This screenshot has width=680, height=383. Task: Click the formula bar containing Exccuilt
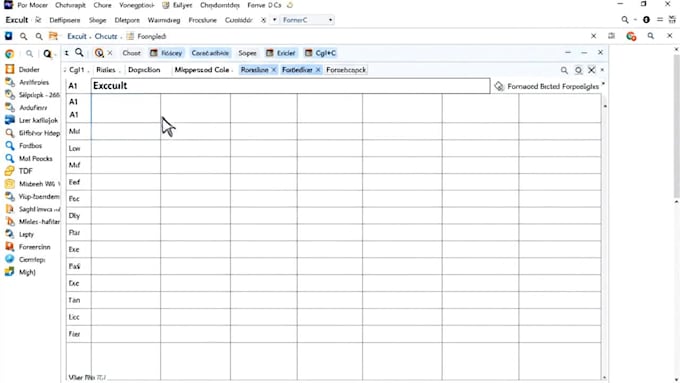pos(290,85)
